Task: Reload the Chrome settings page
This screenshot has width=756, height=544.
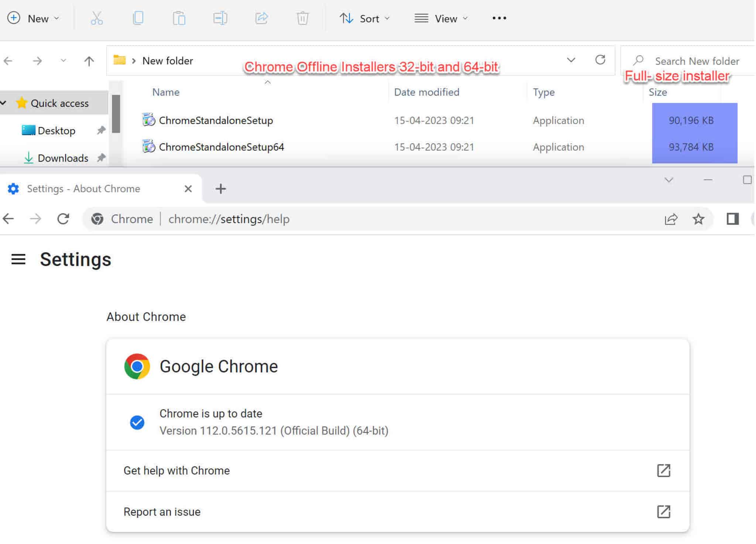Action: tap(63, 219)
